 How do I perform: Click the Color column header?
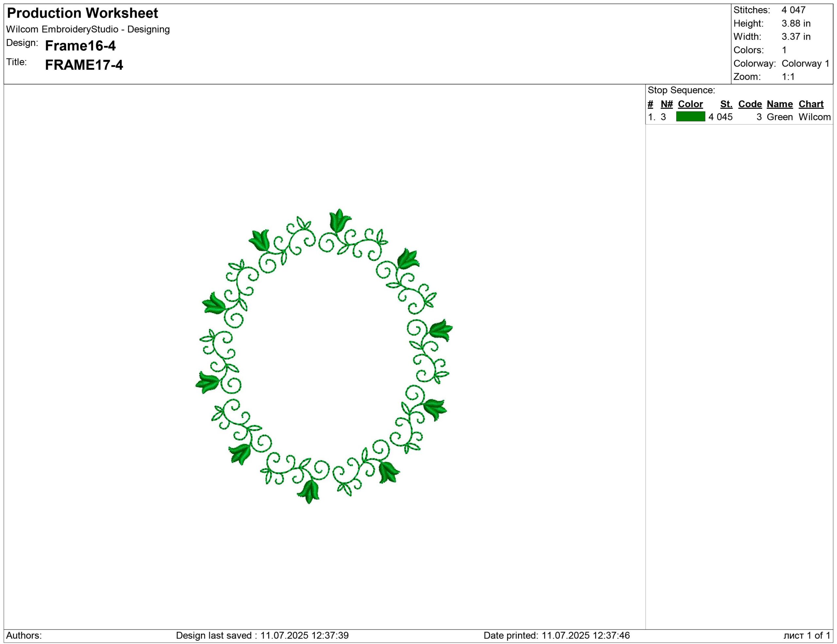click(x=690, y=104)
